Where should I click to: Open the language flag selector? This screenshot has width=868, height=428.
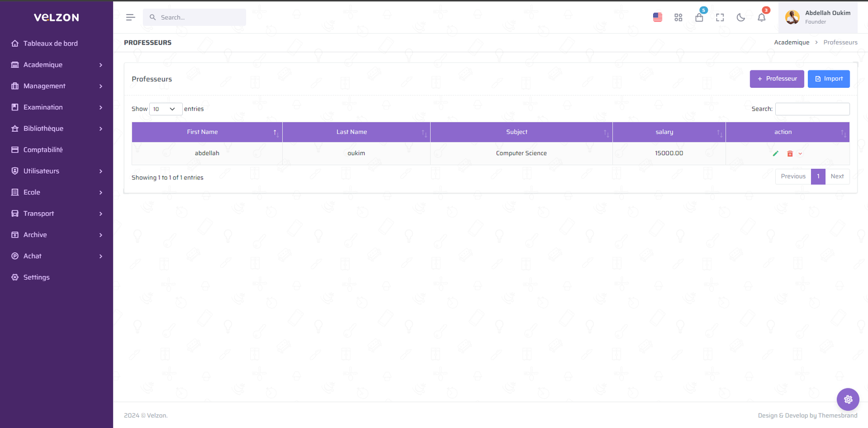pyautogui.click(x=658, y=17)
